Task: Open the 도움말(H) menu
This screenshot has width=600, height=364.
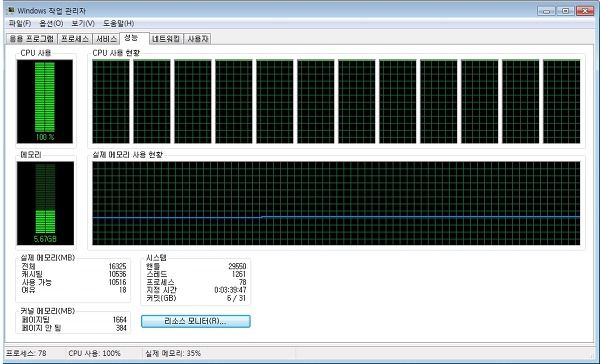Action: point(118,24)
